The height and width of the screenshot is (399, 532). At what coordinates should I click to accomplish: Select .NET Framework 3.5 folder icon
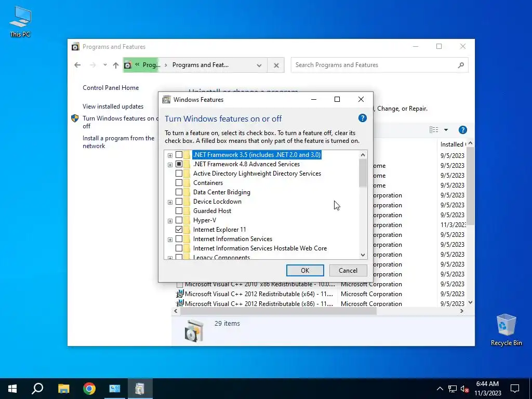tap(187, 155)
